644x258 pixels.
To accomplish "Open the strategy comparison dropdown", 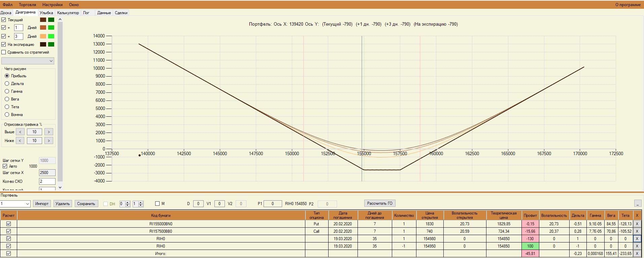I will point(28,61).
